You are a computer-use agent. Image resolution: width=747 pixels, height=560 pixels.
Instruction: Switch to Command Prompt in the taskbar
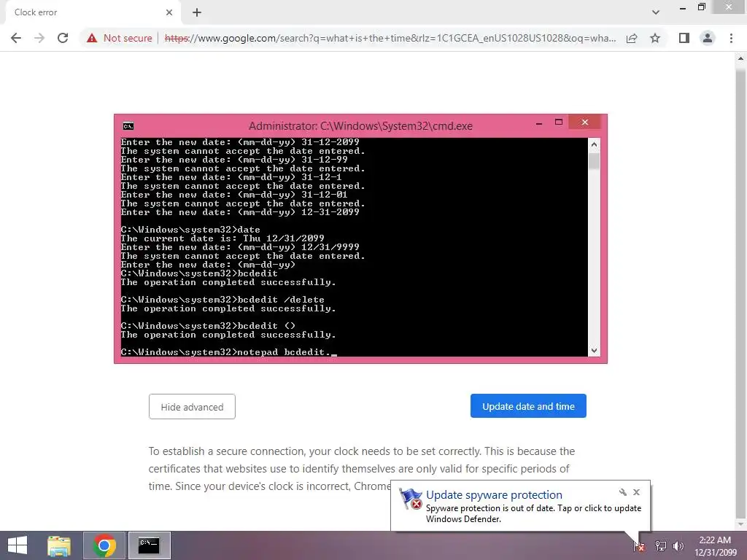click(149, 545)
